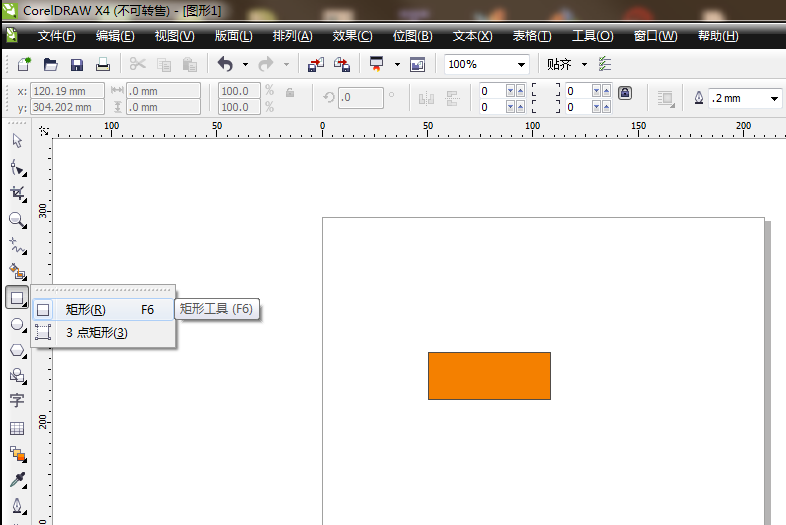Open a file with folder icon
The image size is (786, 525).
tap(51, 64)
